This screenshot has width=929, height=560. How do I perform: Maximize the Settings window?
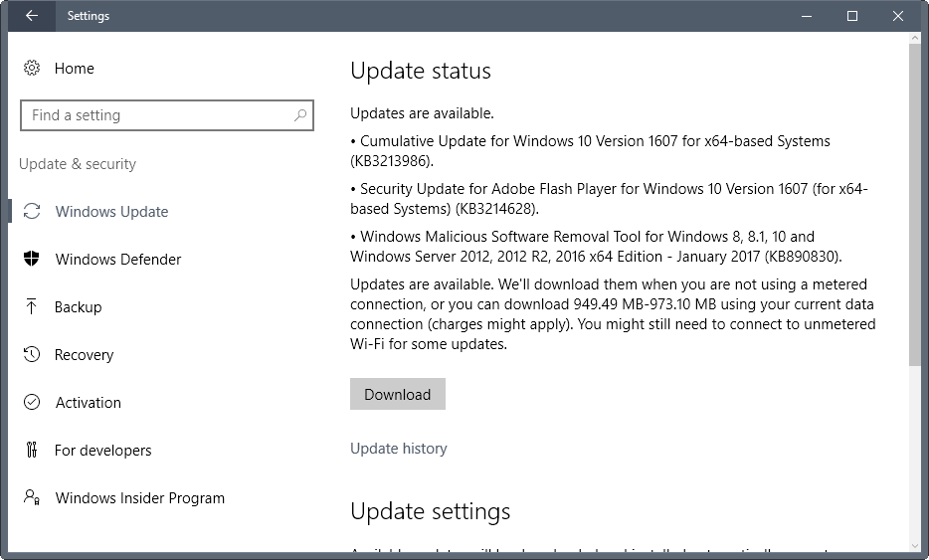coord(852,16)
